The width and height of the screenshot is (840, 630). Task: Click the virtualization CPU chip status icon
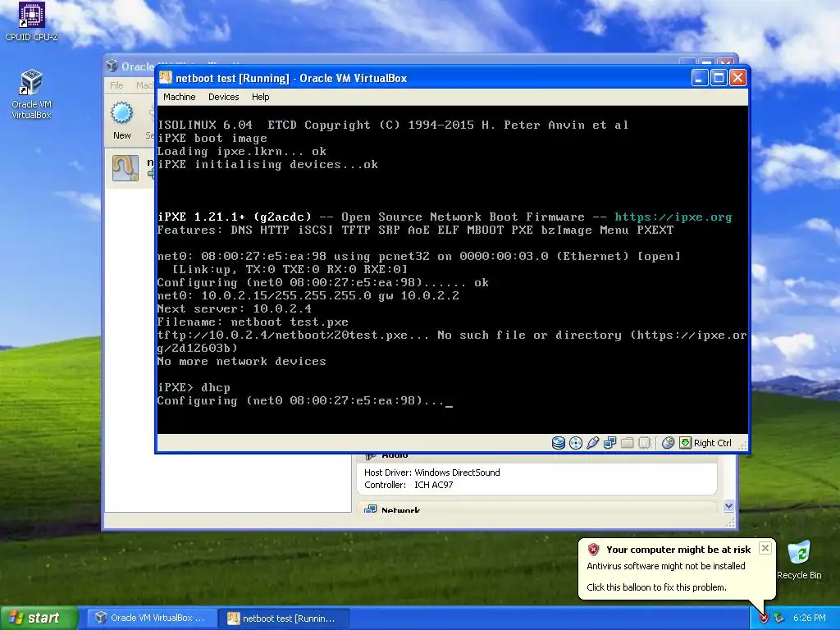(645, 443)
